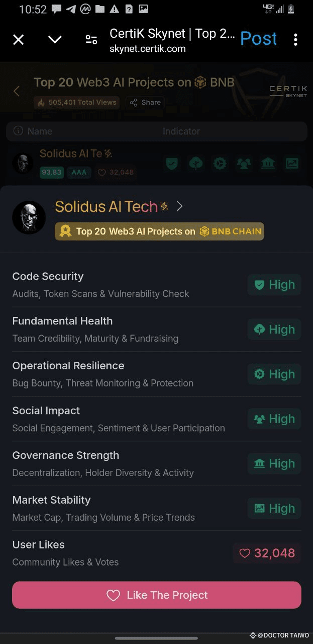Click the Market Stability High badge
The width and height of the screenshot is (313, 644).
274,509
